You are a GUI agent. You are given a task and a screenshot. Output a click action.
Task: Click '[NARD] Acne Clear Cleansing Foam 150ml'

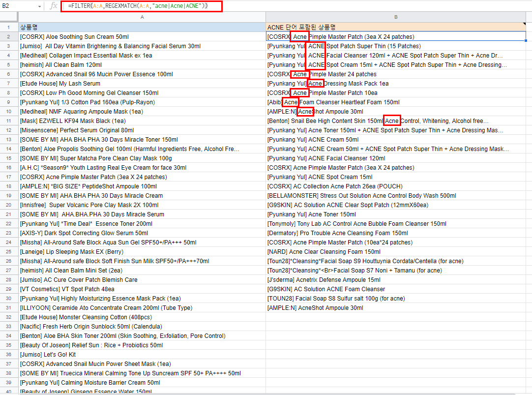click(x=396, y=252)
